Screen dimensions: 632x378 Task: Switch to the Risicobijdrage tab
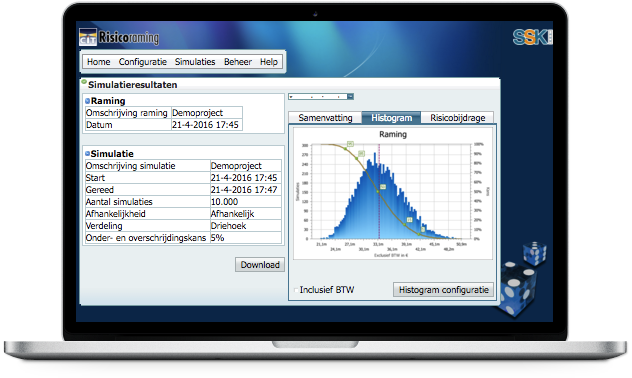click(457, 118)
